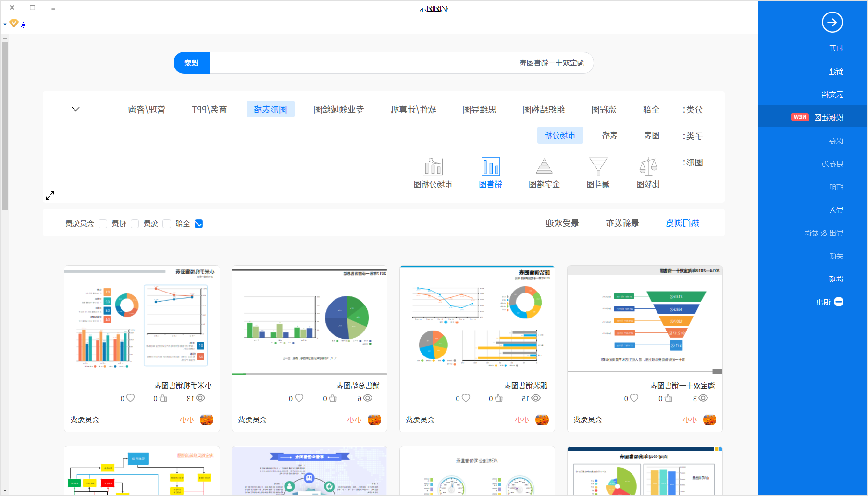
Task: Open the 淘宝双十一销售图表 funnel template thumbnail
Action: [x=645, y=320]
